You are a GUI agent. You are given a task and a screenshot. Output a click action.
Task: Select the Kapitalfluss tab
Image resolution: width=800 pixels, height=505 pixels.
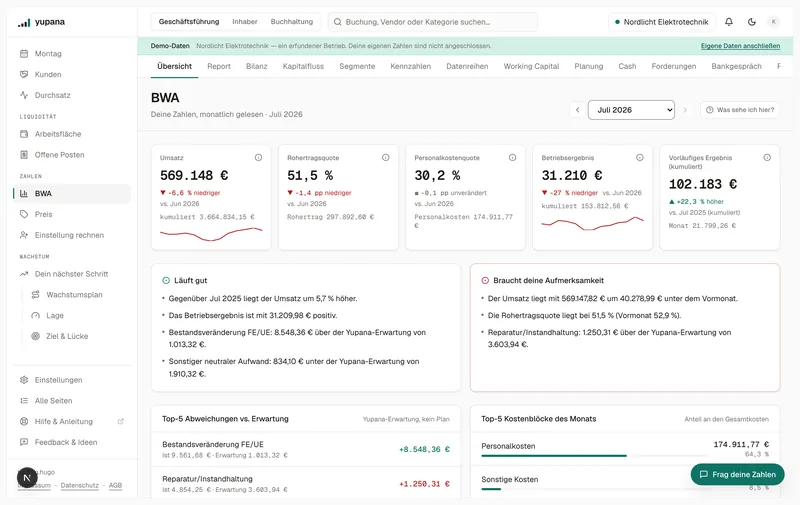303,66
